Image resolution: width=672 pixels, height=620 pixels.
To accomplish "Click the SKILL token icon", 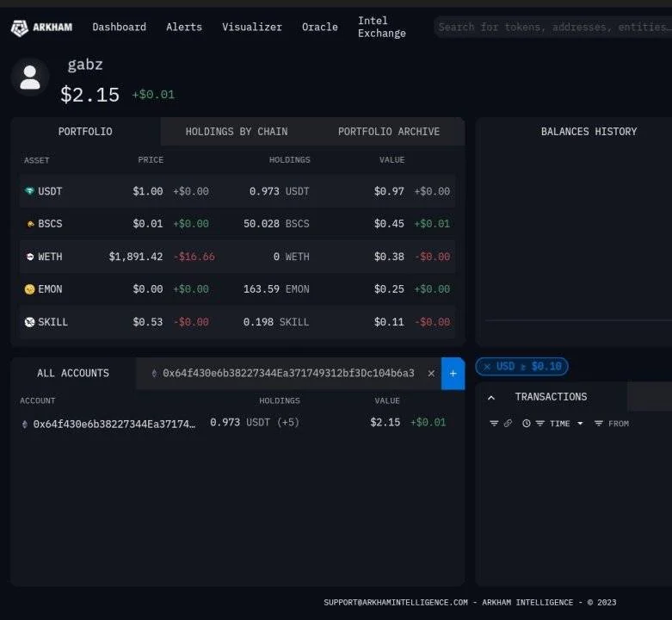I will click(x=29, y=322).
